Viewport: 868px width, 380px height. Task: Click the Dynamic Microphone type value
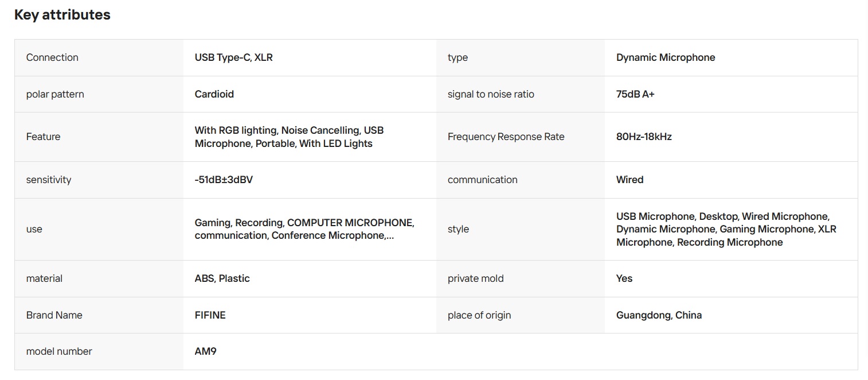[666, 57]
